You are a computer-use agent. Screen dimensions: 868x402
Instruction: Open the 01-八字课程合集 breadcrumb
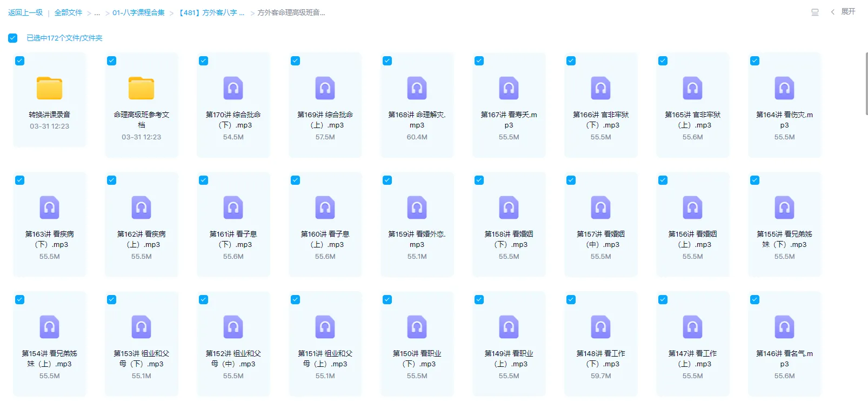tap(138, 12)
